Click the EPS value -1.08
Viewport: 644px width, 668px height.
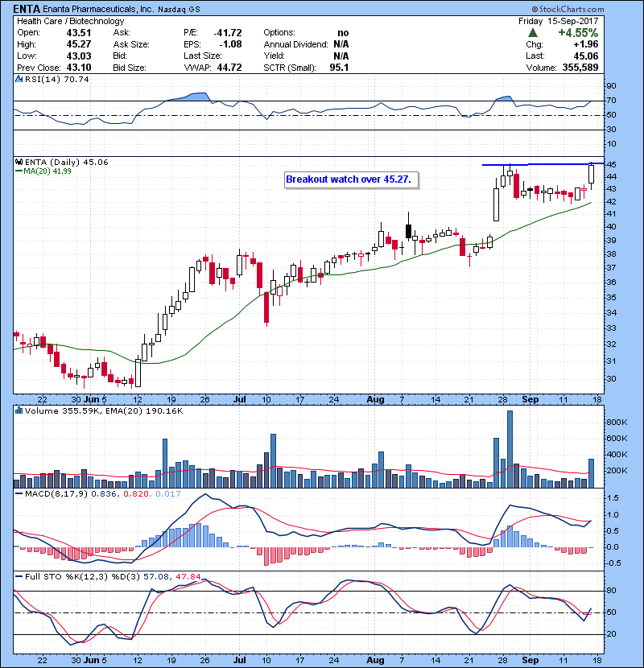230,44
